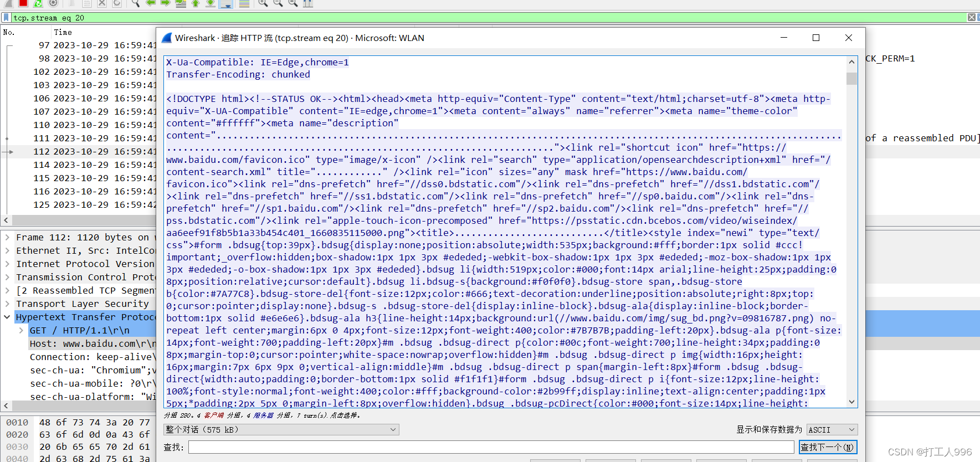
Task: Toggle auto-scroll during live capture
Action: click(225, 3)
